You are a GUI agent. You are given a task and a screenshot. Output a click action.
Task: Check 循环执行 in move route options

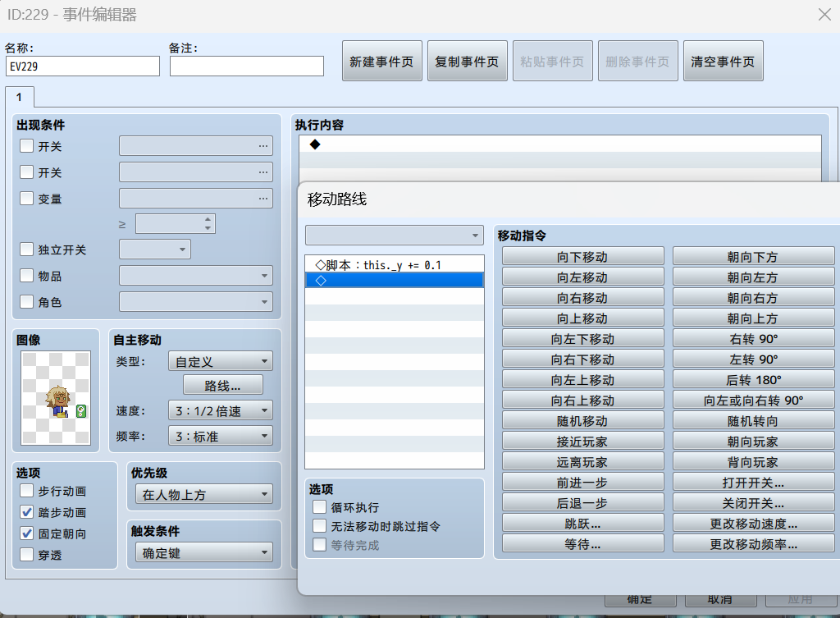click(319, 507)
